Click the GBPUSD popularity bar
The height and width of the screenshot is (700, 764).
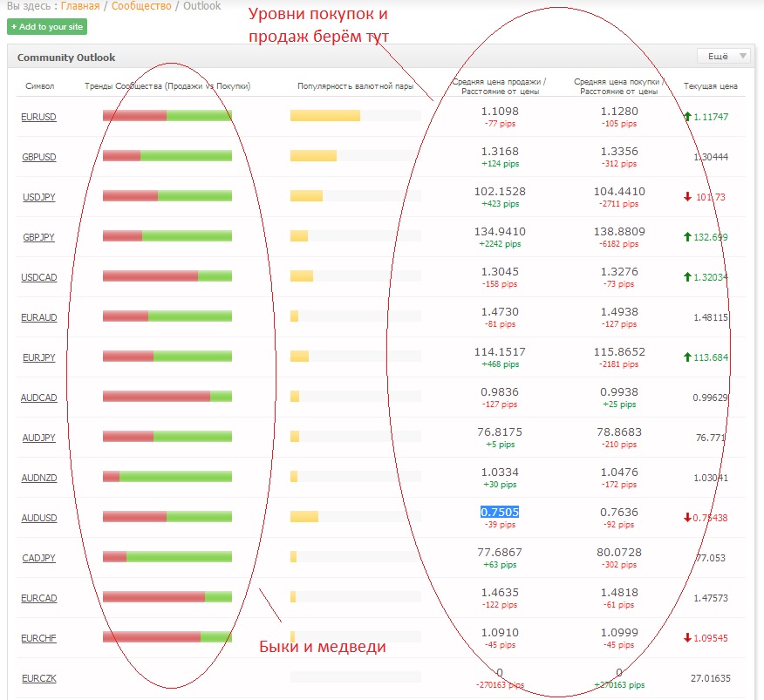point(356,155)
